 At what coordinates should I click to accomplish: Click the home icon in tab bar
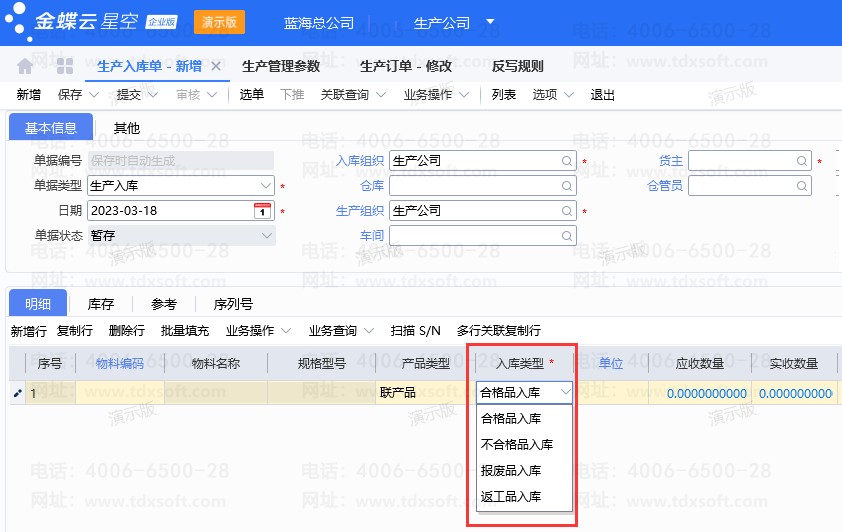pyautogui.click(x=25, y=67)
